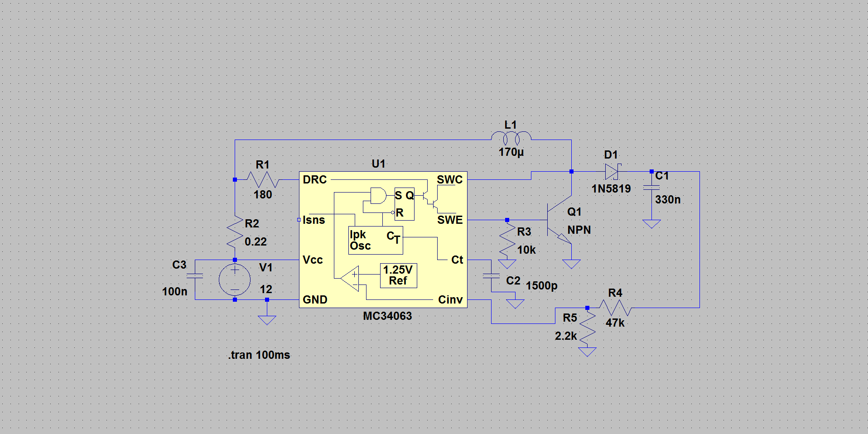The height and width of the screenshot is (434, 868).
Task: Click the C1 capacitor symbol
Action: [651, 187]
